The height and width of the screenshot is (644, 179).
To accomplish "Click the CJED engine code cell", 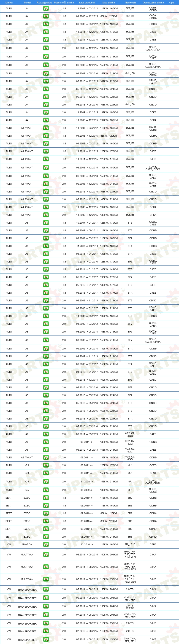I will pos(153,270).
